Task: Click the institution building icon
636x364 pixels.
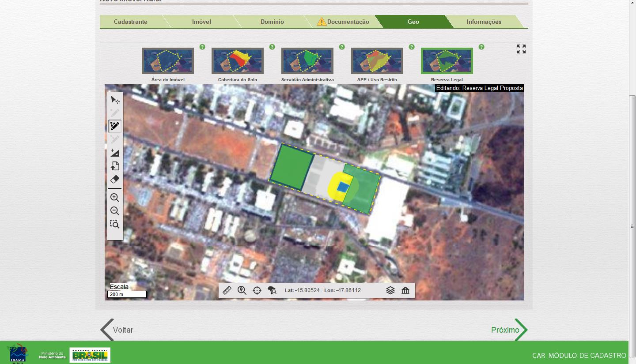Action: click(x=405, y=290)
